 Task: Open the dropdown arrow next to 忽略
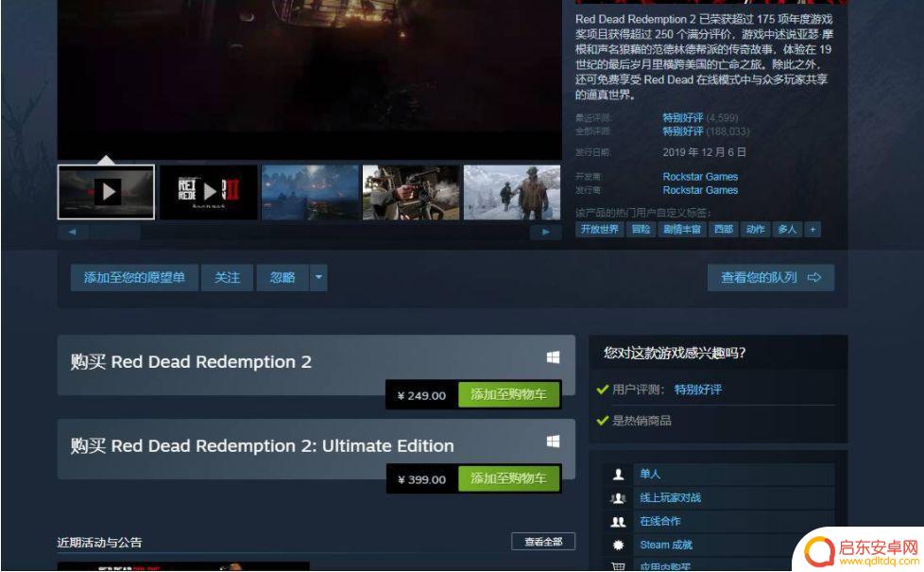(x=318, y=277)
